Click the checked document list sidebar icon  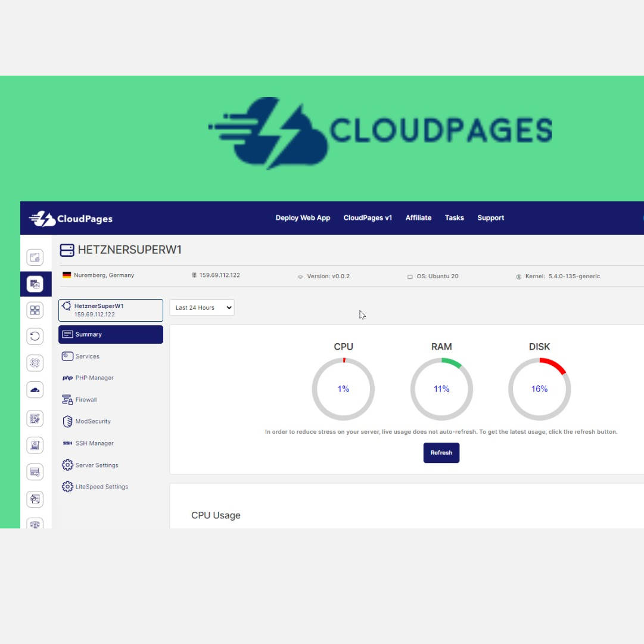tap(35, 499)
